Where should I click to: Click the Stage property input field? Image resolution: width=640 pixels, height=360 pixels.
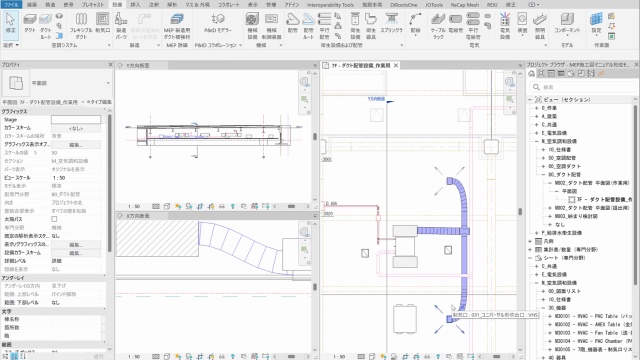coord(76,120)
